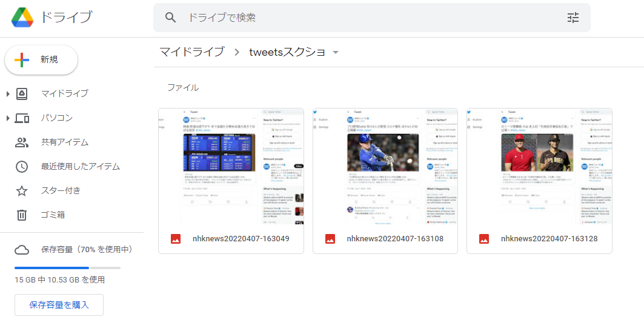
Task: Open 共有アイテム in the sidebar
Action: pos(64,142)
